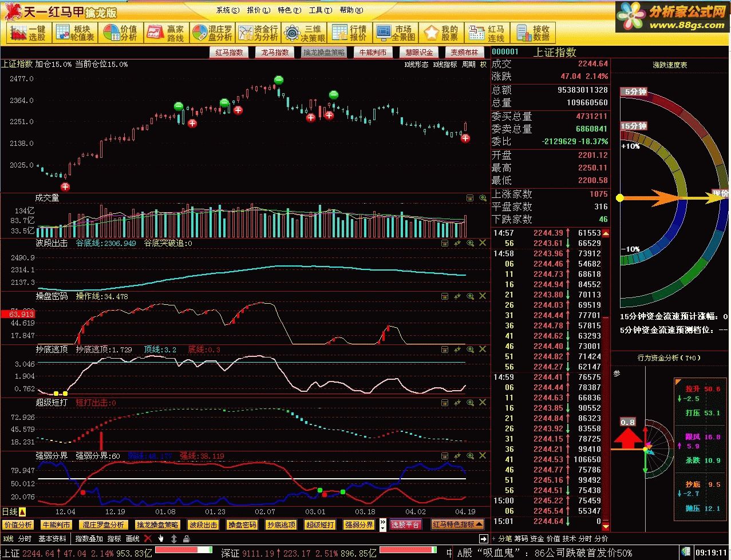Screen dimensions: 731x560
Task: Close the 超级短打 indicator panel
Action: click(x=483, y=403)
